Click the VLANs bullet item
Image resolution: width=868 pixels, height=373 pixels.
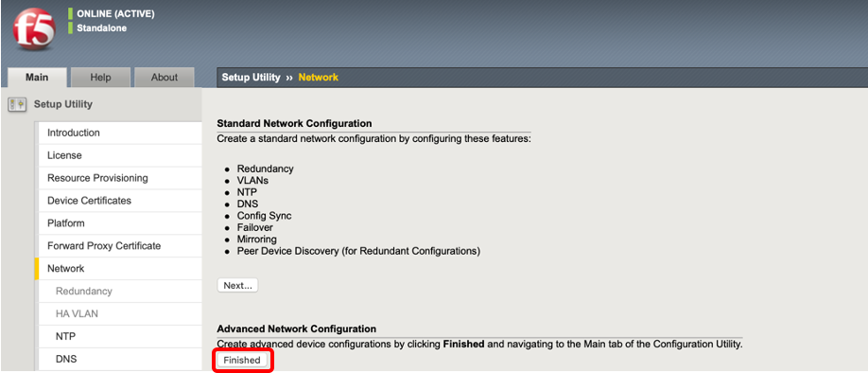252,180
